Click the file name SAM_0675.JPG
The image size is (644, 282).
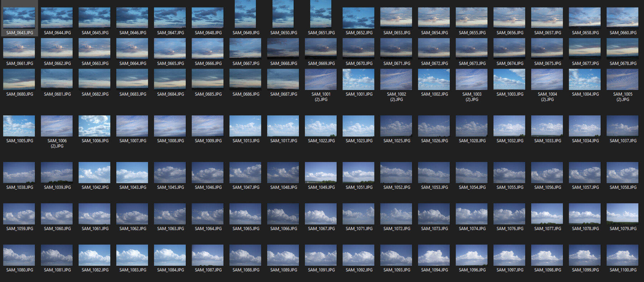click(548, 63)
